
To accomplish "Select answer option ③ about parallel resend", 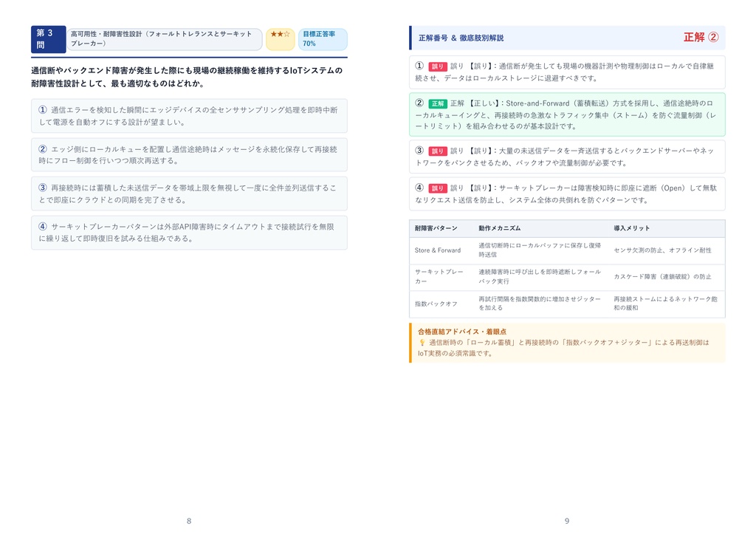I will pos(189,194).
